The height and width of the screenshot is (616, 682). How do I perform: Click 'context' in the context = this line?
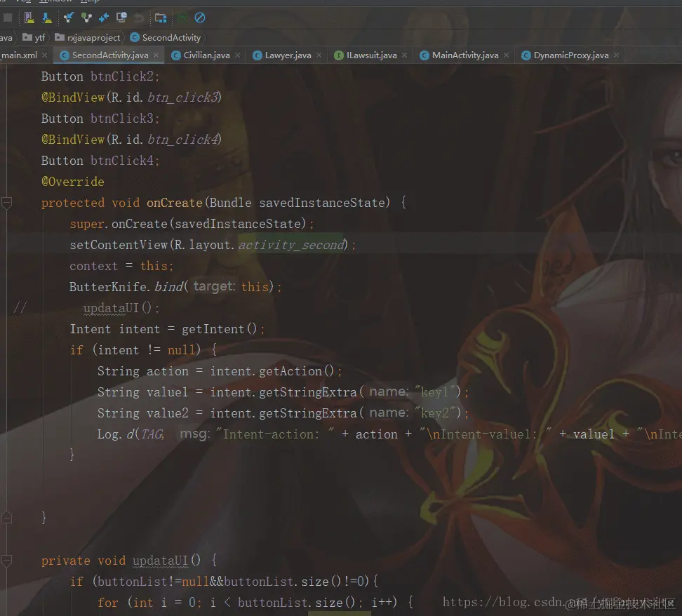pyautogui.click(x=94, y=266)
